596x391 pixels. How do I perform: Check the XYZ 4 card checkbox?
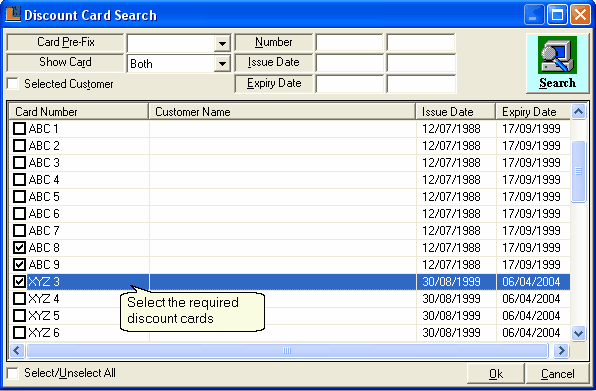pyautogui.click(x=19, y=299)
